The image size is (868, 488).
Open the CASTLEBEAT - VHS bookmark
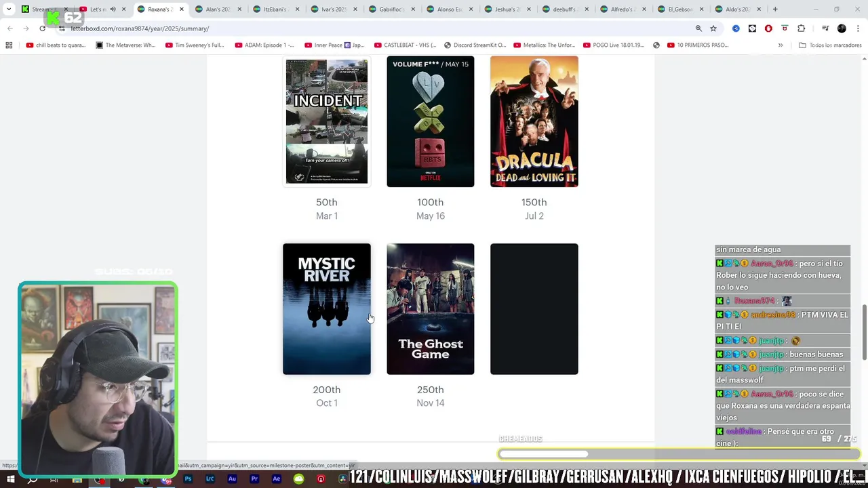[405, 45]
